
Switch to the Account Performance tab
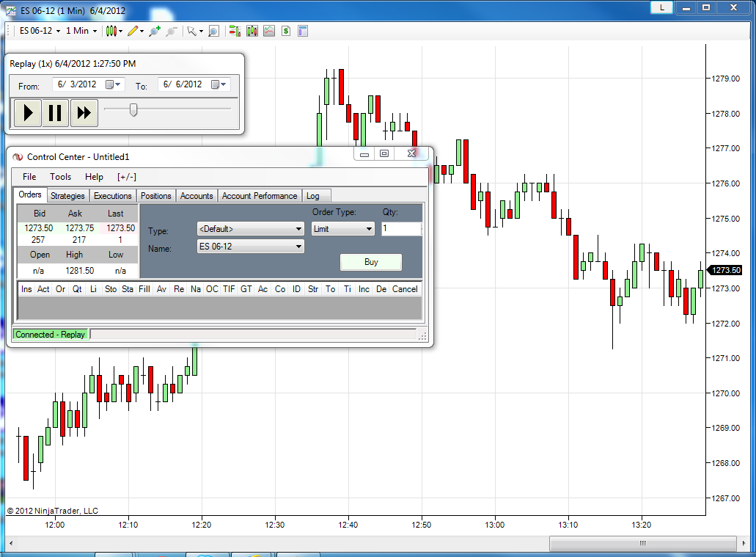tap(260, 196)
